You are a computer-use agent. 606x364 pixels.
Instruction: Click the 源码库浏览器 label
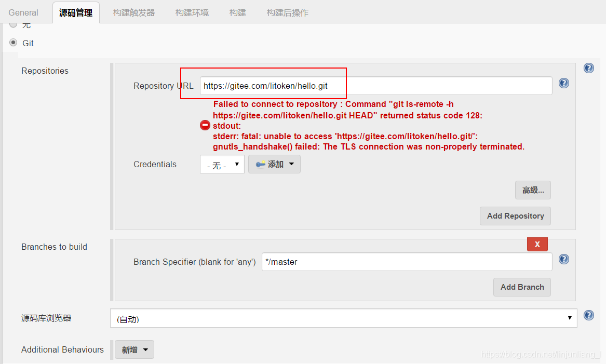click(x=46, y=318)
